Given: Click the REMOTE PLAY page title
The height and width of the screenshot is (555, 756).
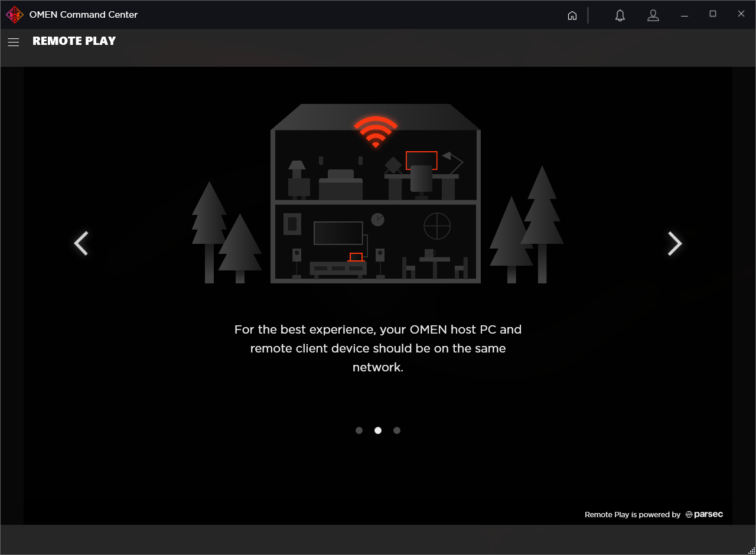Looking at the screenshot, I should coord(74,41).
